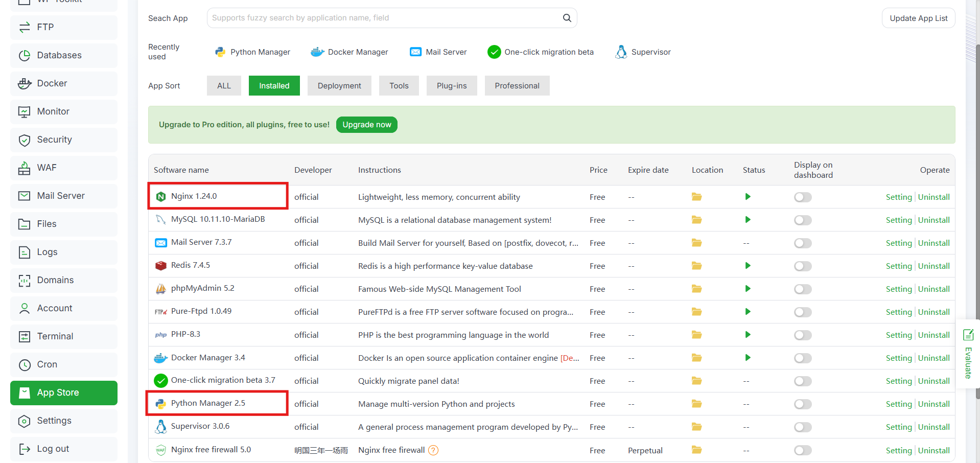Click Redis running status play icon
This screenshot has height=463, width=980.
click(748, 266)
